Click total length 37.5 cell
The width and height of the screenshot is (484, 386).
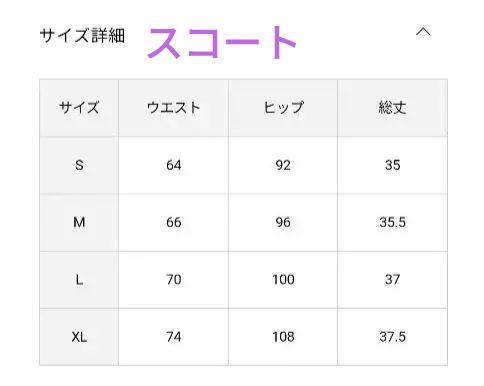[x=392, y=337]
